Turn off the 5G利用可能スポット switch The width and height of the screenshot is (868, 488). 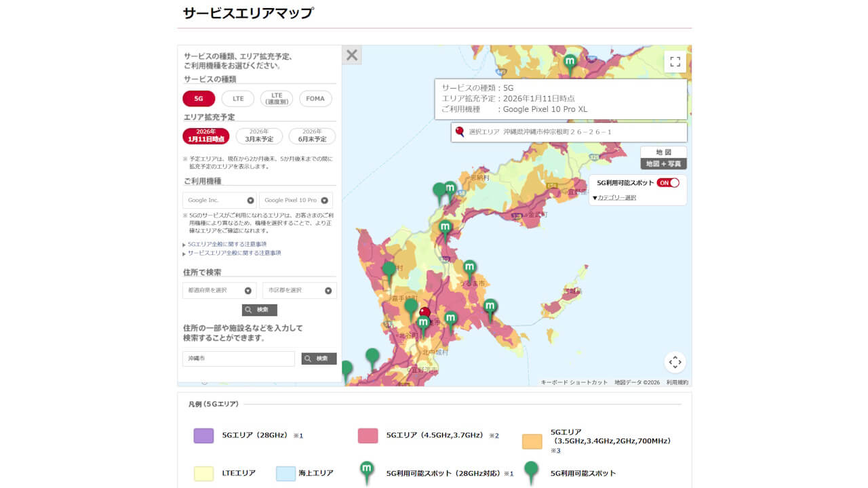[667, 182]
